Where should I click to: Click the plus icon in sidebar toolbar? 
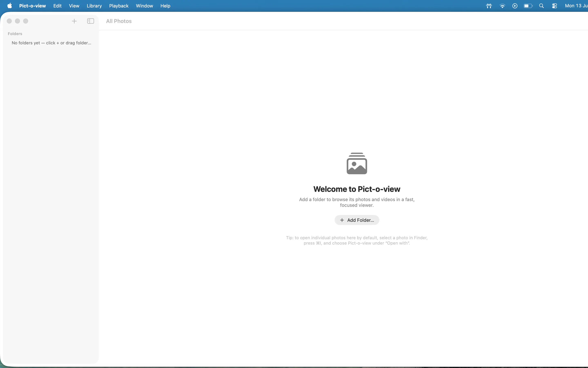point(74,21)
